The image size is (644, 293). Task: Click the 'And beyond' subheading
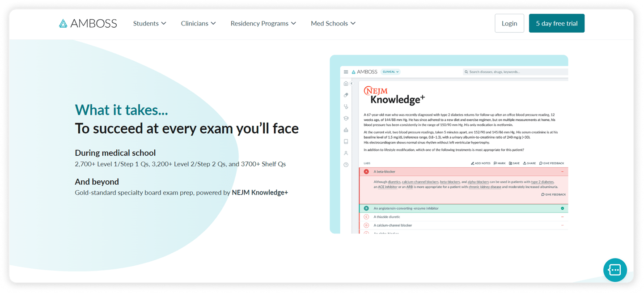[x=97, y=182]
